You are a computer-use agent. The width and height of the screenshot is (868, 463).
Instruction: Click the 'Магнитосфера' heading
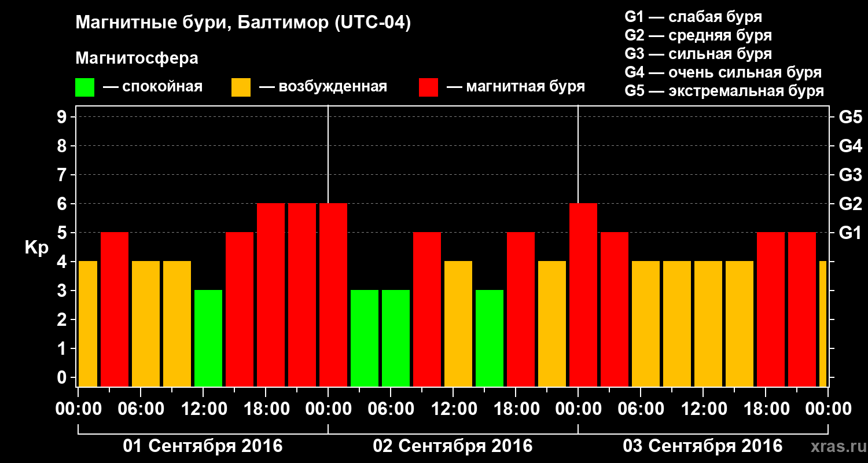pyautogui.click(x=137, y=58)
